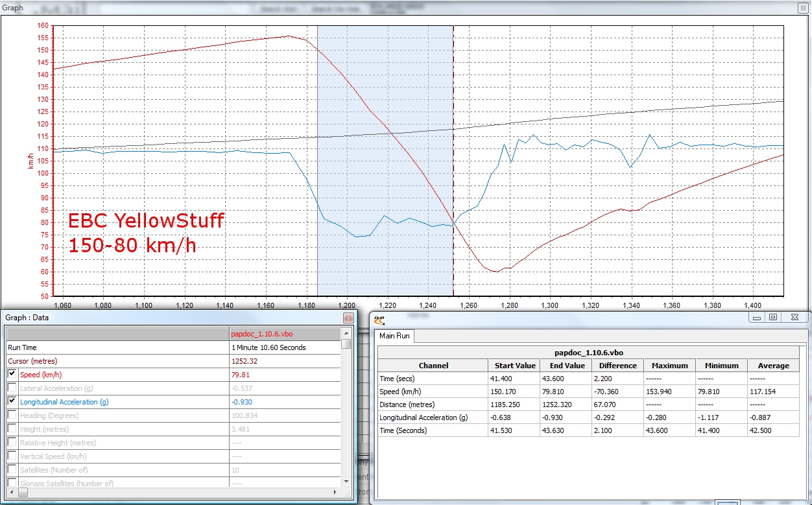Click the heading value 100.834

click(245, 416)
